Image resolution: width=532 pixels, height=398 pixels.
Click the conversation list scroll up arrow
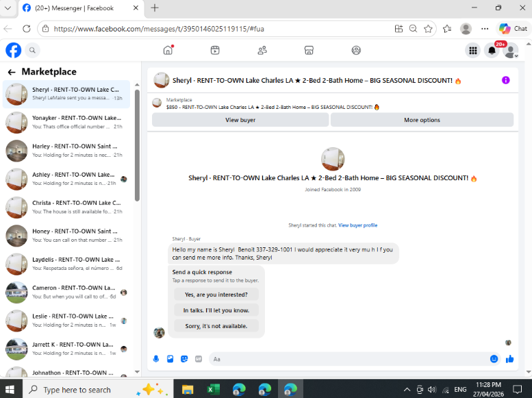click(137, 84)
